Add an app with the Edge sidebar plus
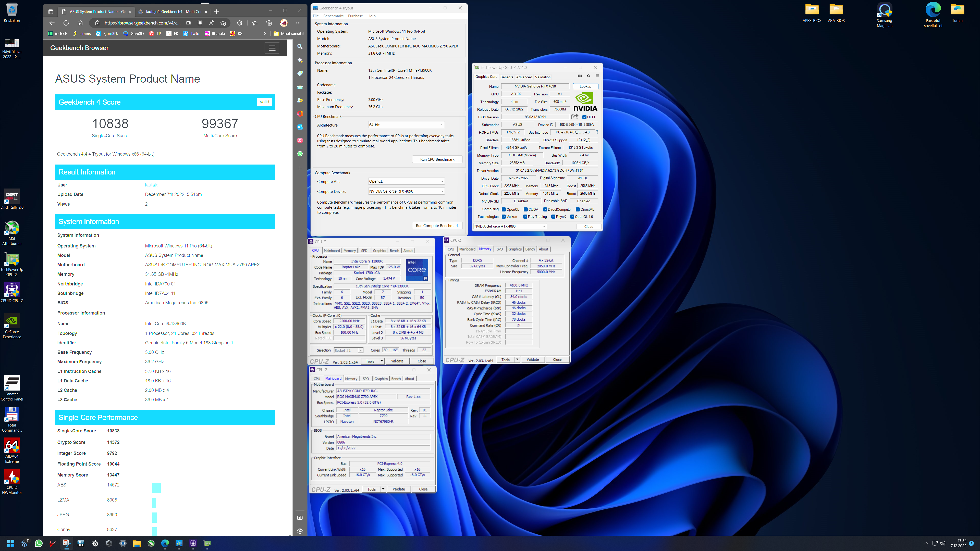 click(x=300, y=168)
